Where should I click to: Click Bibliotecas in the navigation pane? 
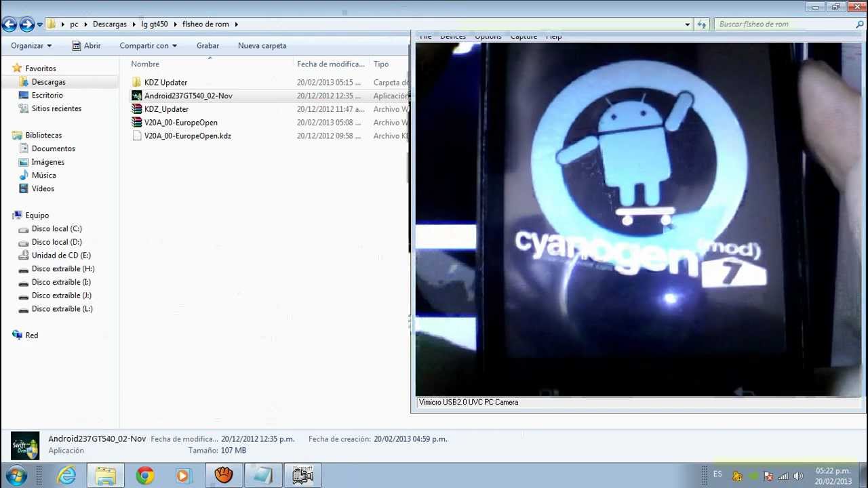click(x=43, y=136)
